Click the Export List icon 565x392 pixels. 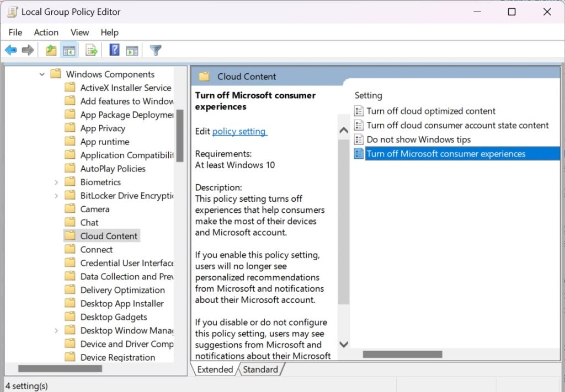[x=90, y=50]
